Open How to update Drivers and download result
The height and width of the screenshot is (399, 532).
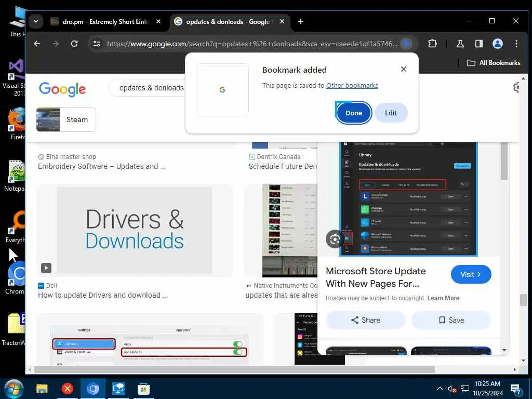[103, 295]
